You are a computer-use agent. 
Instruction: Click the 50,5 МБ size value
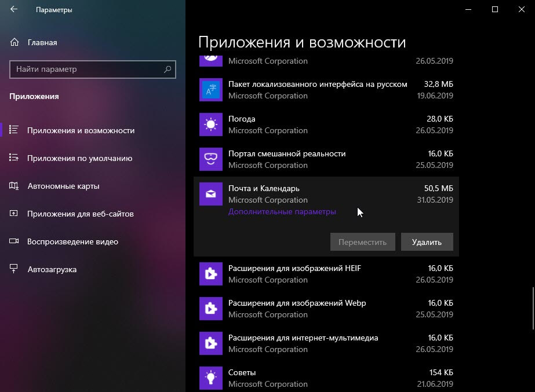click(x=438, y=189)
